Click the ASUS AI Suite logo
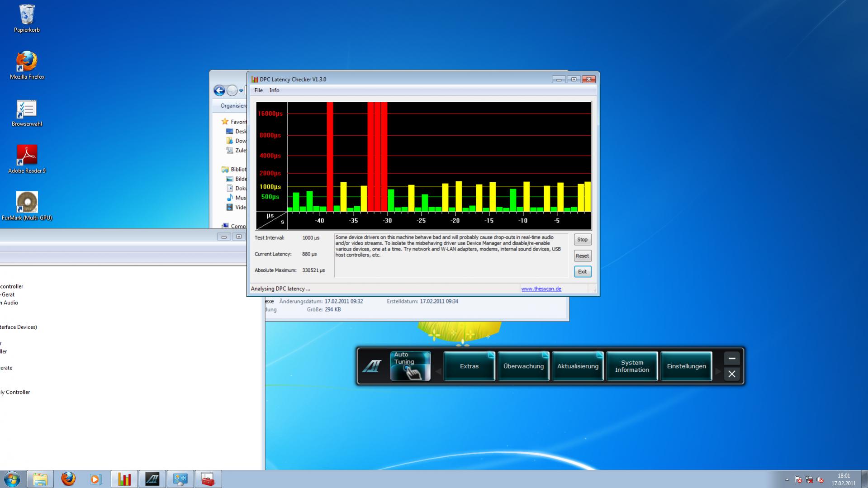 pos(372,366)
